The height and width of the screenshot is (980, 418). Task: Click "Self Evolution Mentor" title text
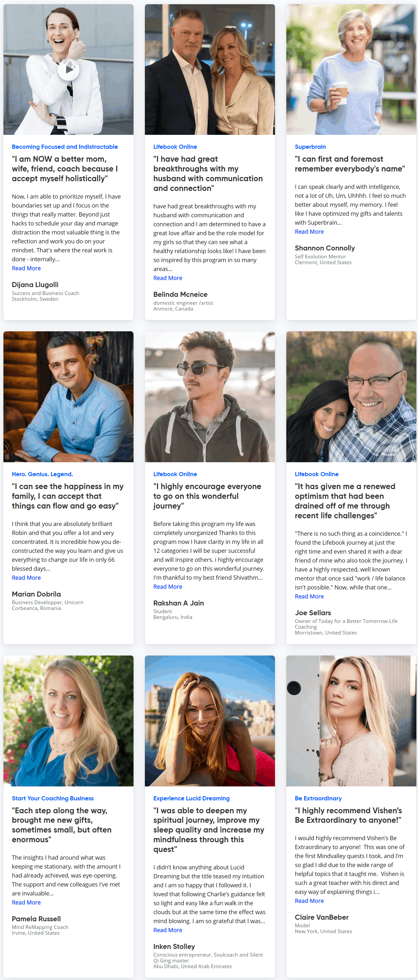[320, 257]
